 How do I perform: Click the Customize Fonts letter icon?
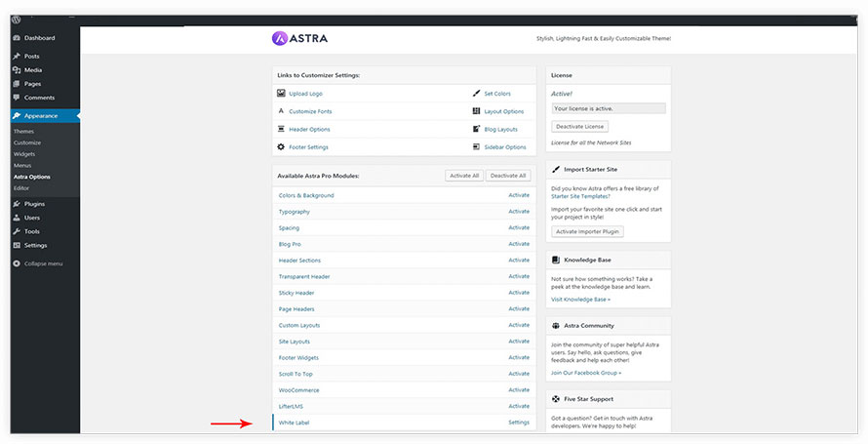pos(281,110)
